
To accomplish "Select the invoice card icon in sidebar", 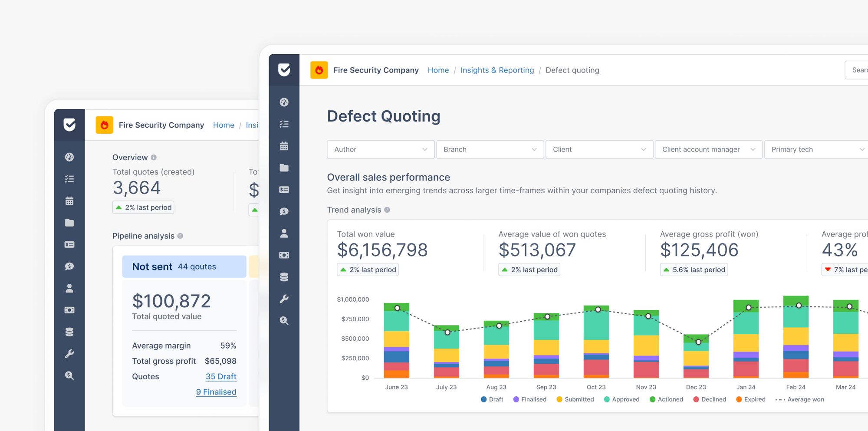I will (x=284, y=190).
